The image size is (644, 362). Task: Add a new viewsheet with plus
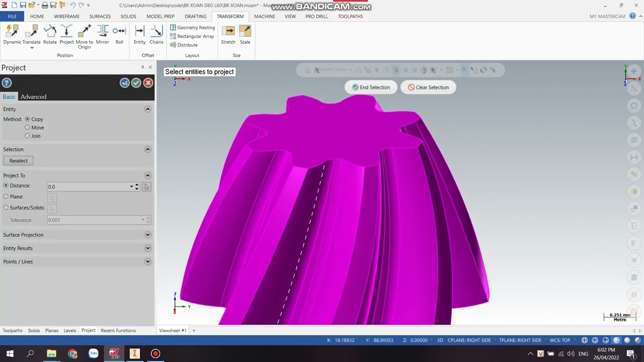[x=194, y=330]
